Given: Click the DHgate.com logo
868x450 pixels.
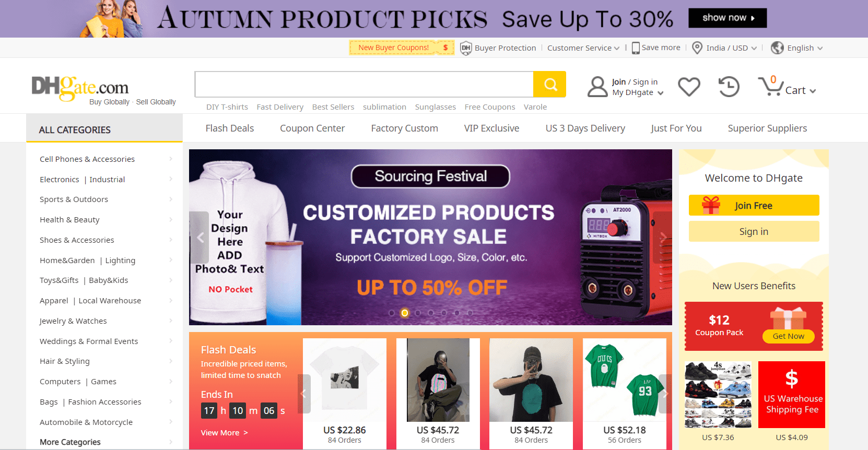Looking at the screenshot, I should click(x=80, y=88).
